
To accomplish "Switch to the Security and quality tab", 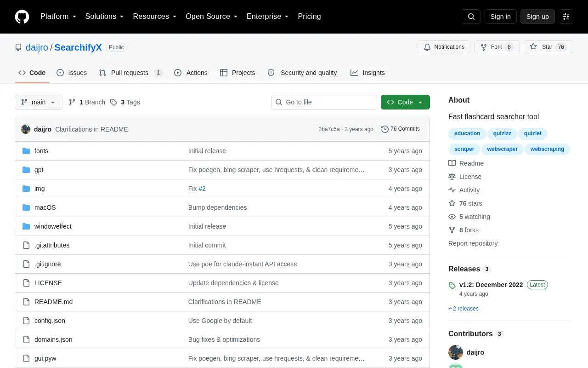I will point(302,73).
